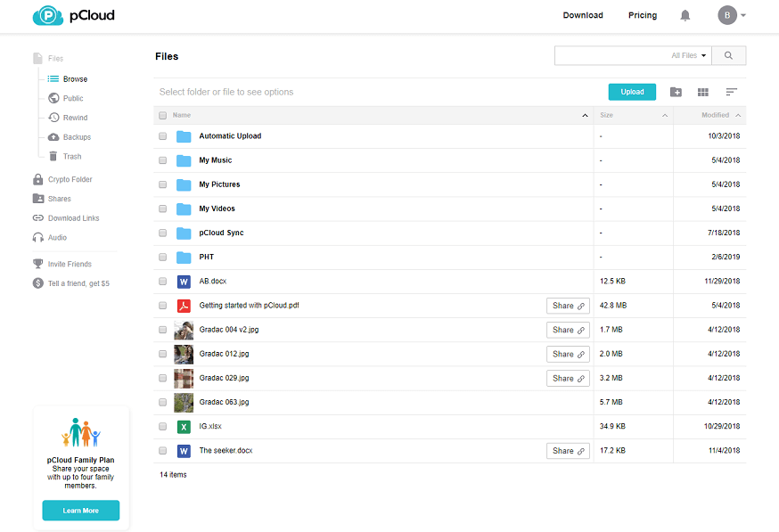The width and height of the screenshot is (779, 532).
Task: Tick the select-all checkbox in header row
Action: coord(162,115)
